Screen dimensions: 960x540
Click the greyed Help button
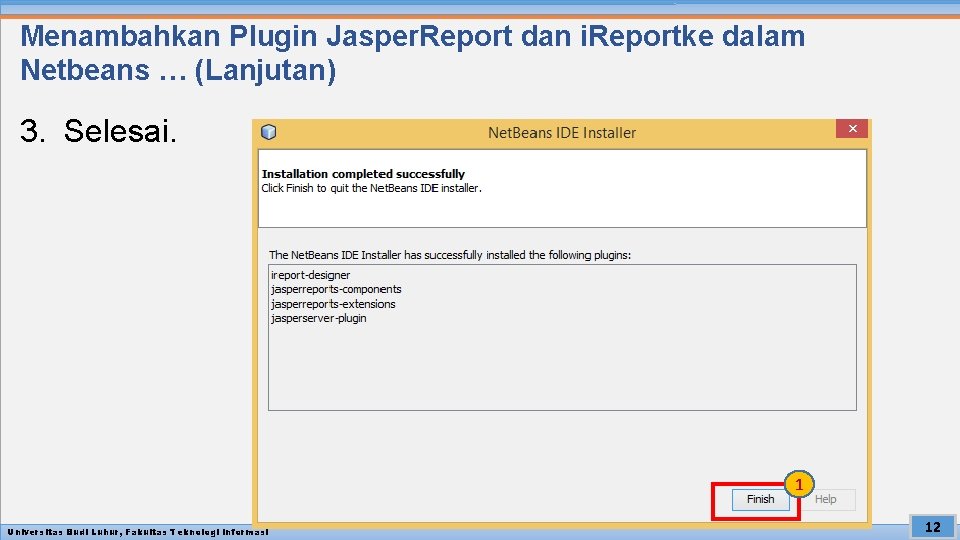(x=825, y=500)
